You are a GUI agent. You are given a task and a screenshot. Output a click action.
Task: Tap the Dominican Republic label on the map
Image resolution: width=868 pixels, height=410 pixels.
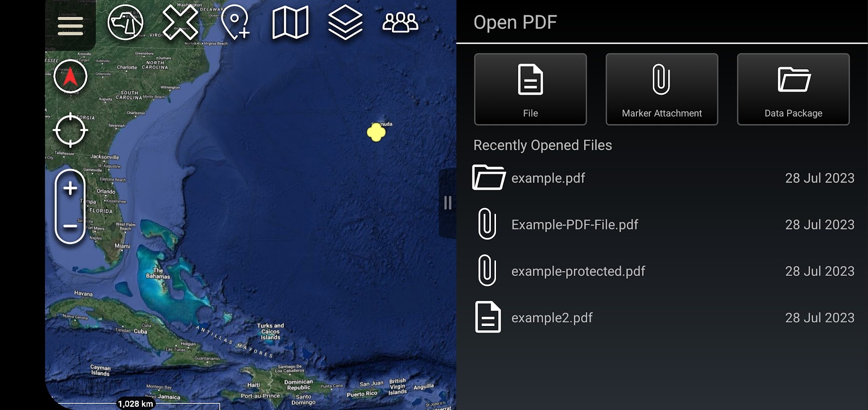point(298,385)
